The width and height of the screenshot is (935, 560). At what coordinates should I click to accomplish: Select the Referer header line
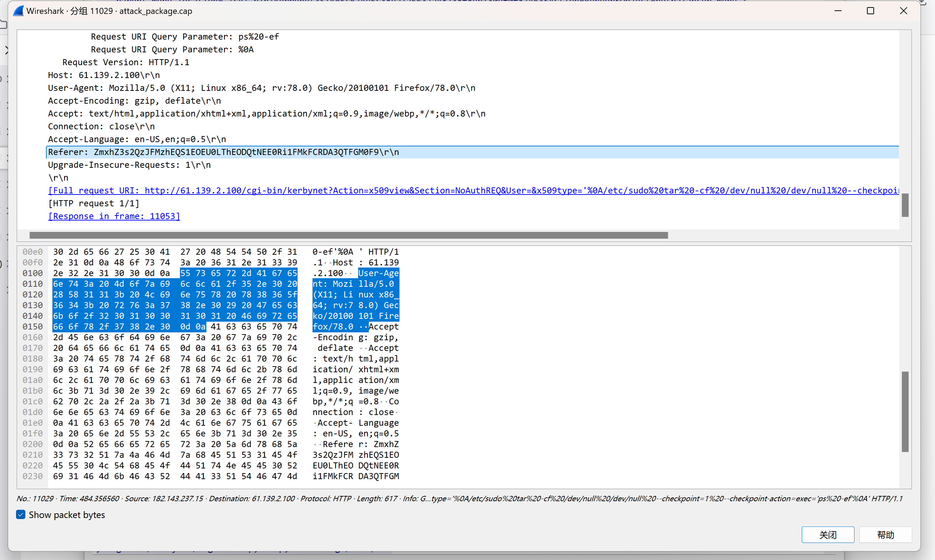pos(472,152)
